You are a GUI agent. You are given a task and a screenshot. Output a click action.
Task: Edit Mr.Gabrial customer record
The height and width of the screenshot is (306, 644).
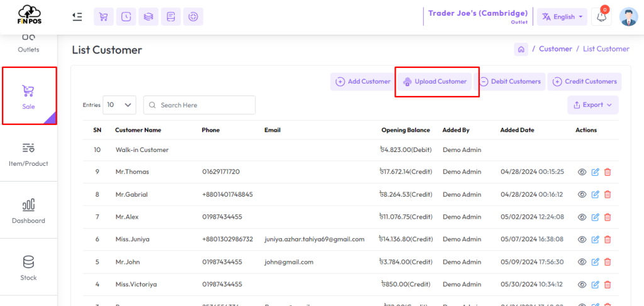[595, 194]
